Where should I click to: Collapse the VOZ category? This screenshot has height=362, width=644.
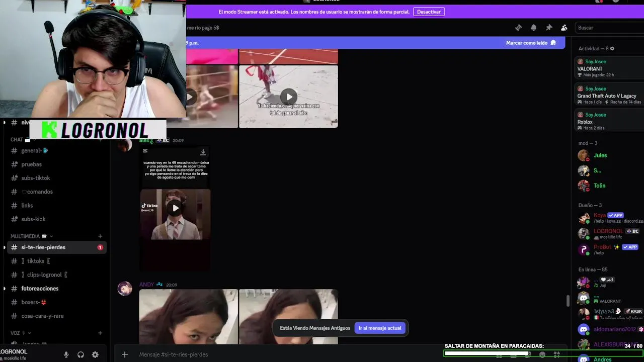click(21, 333)
